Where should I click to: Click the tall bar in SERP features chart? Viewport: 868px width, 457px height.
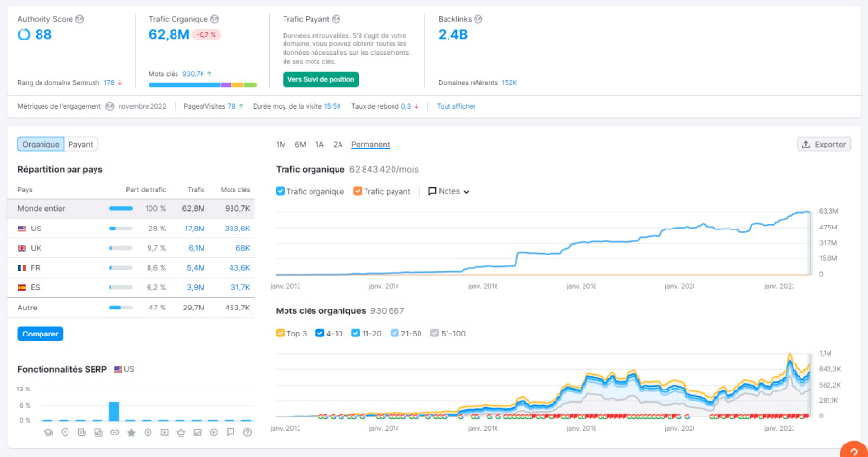coord(114,412)
